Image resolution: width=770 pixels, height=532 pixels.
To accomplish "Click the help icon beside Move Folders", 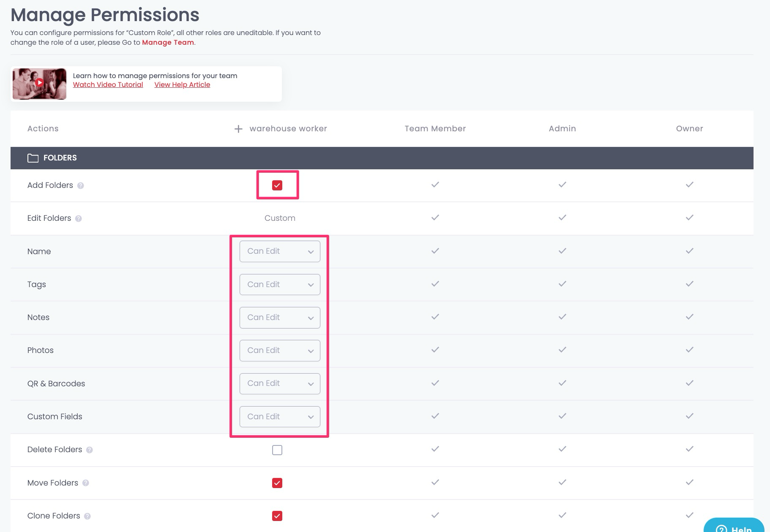I will coord(86,483).
